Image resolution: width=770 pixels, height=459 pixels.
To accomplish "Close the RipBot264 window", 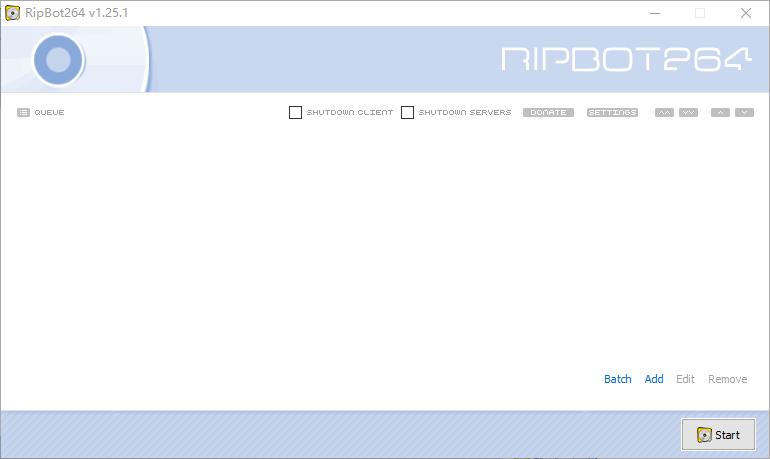I will 745,13.
